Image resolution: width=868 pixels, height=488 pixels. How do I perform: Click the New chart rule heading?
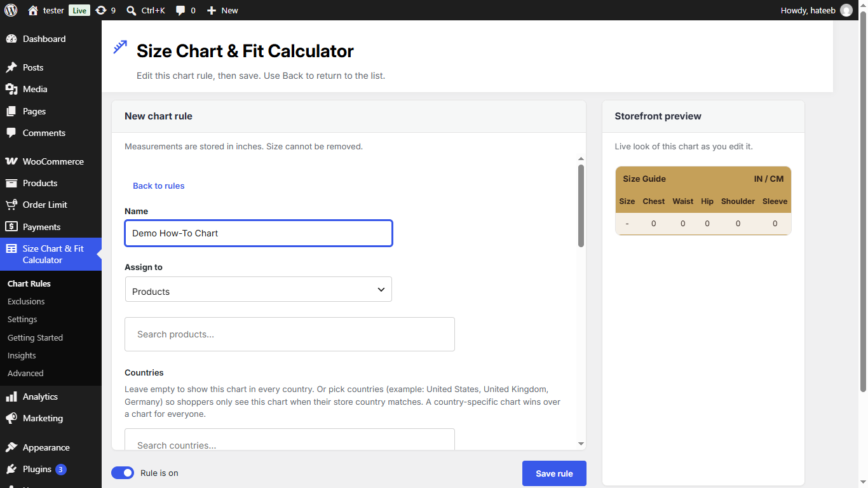point(158,116)
